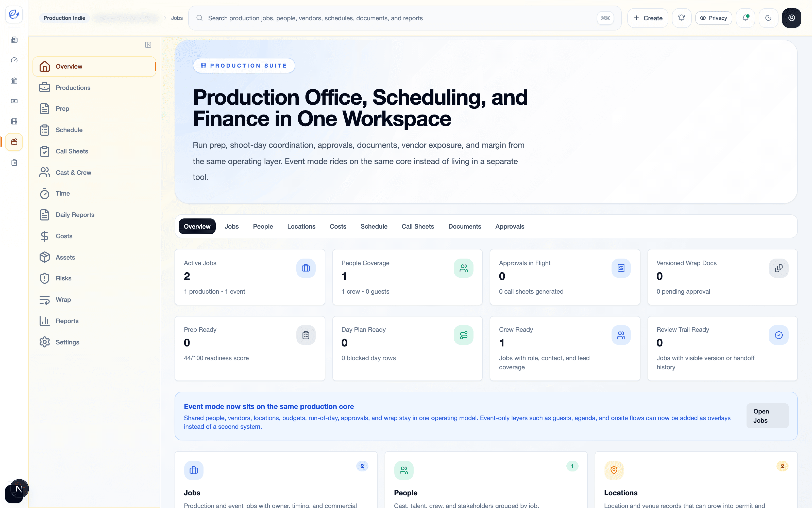
Task: Click the Day Plan Ready route icon
Action: [x=463, y=335]
